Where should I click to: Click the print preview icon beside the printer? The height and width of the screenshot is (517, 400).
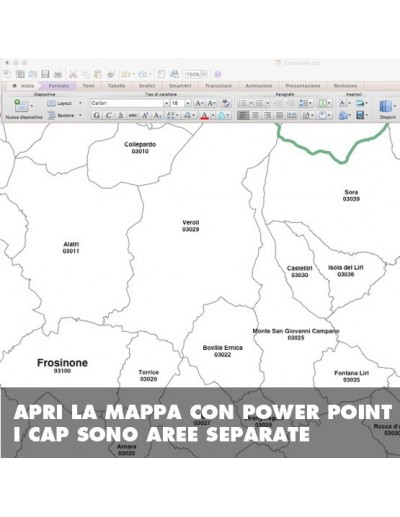coord(161,74)
